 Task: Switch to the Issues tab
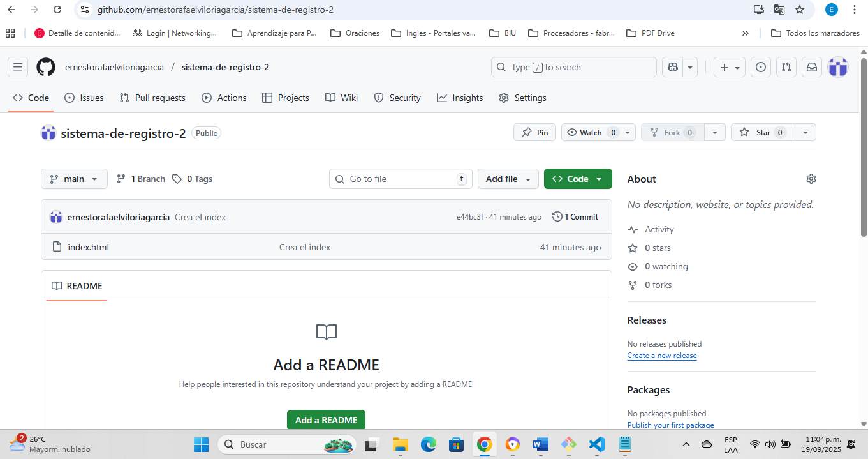tap(84, 98)
